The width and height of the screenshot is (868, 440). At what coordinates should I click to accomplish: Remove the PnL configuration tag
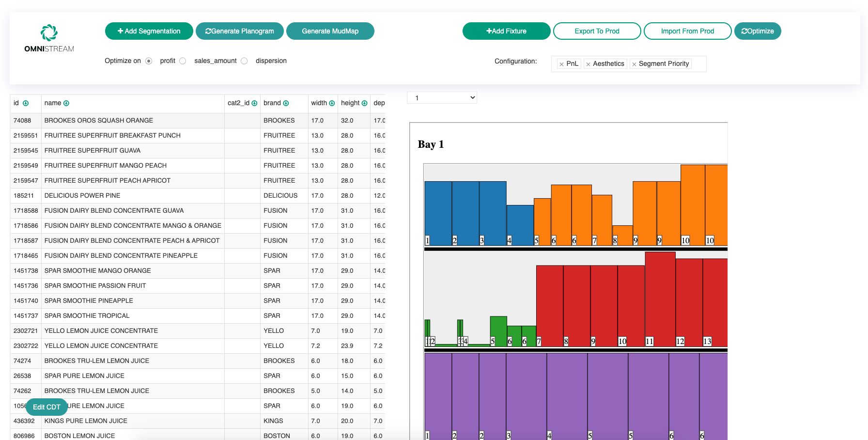point(561,64)
